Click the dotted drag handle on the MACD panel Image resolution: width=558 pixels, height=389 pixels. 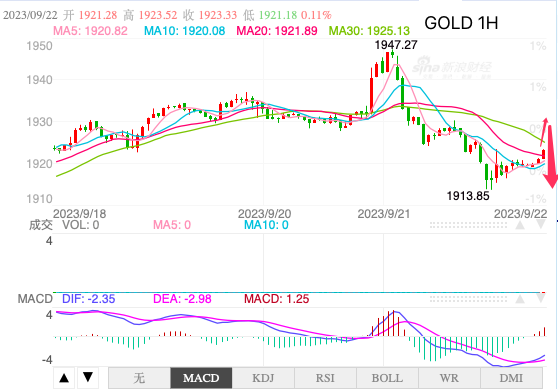coord(468,299)
